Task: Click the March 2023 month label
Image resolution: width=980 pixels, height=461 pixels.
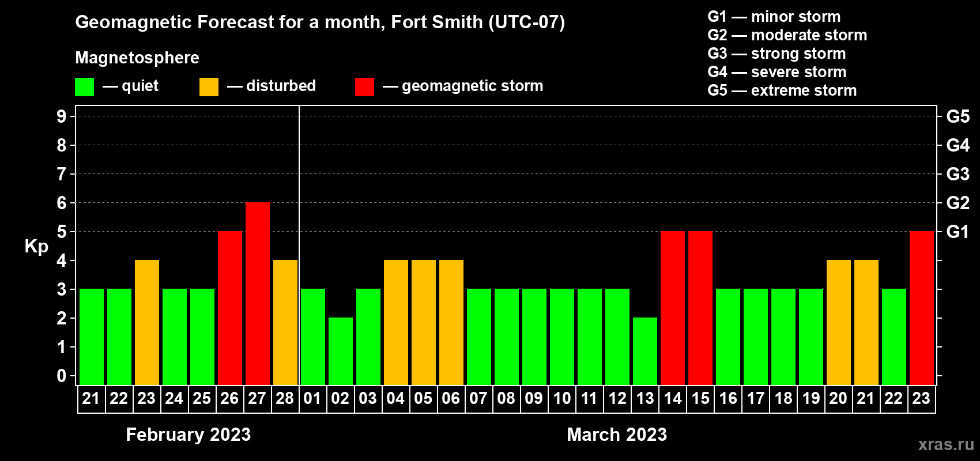Action: (x=617, y=434)
